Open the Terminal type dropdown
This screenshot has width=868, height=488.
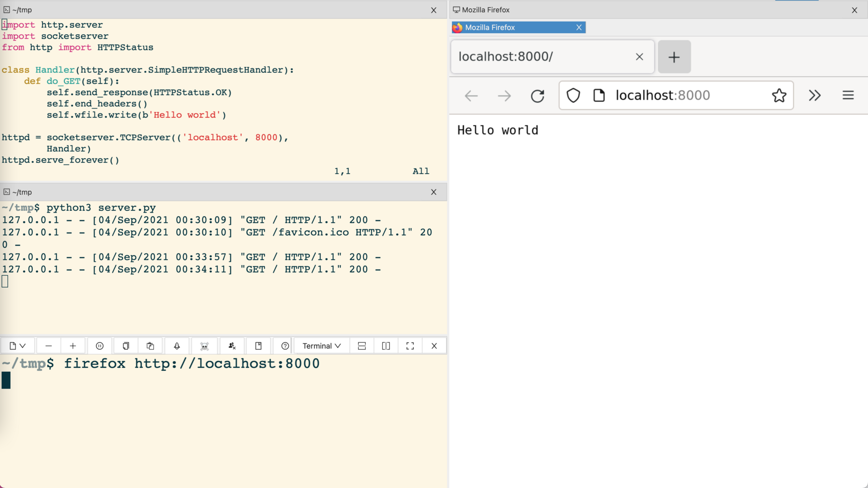tap(321, 345)
